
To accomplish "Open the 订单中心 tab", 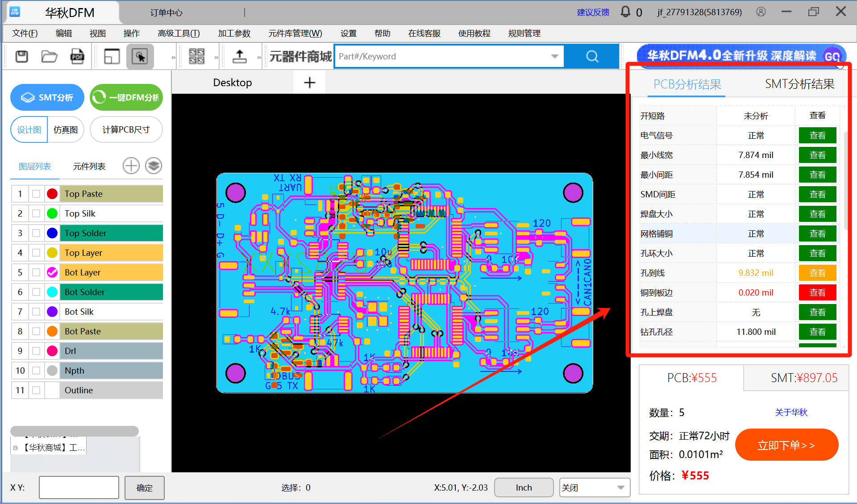I will (166, 12).
